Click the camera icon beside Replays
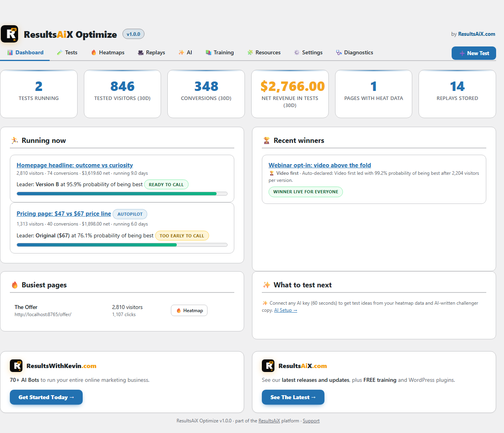504x433 pixels. point(141,53)
